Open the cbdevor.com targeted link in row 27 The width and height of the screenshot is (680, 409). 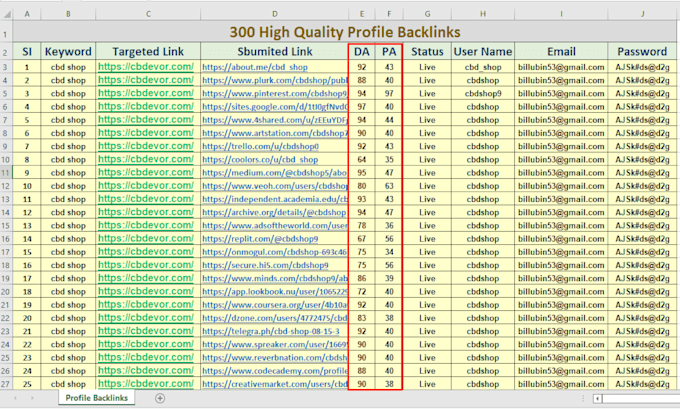point(146,384)
